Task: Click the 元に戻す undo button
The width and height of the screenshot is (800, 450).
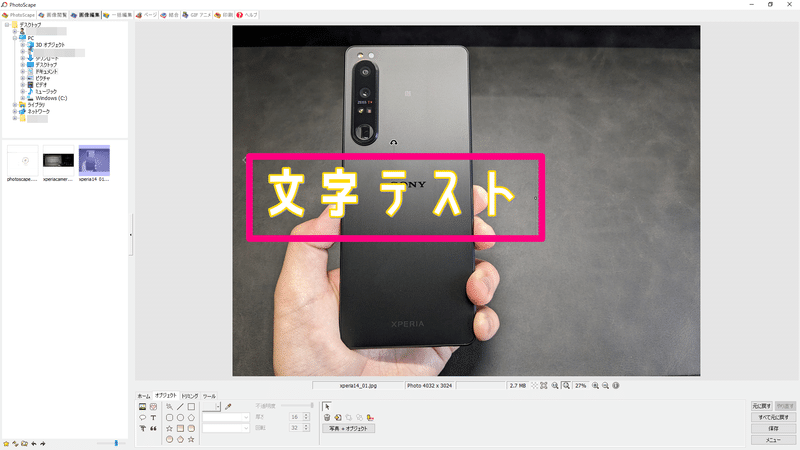Action: pyautogui.click(x=761, y=406)
